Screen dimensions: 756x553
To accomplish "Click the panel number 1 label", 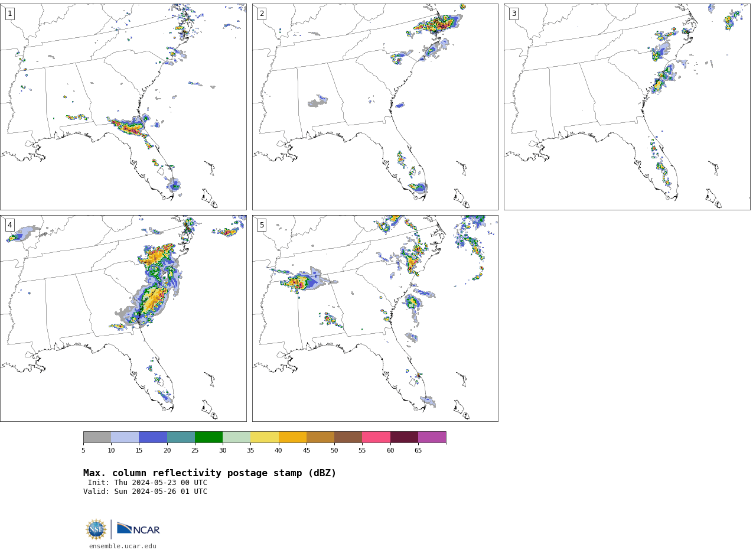I will click(x=9, y=14).
